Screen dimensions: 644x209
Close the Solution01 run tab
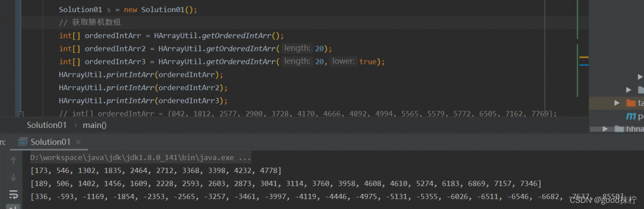click(x=79, y=142)
